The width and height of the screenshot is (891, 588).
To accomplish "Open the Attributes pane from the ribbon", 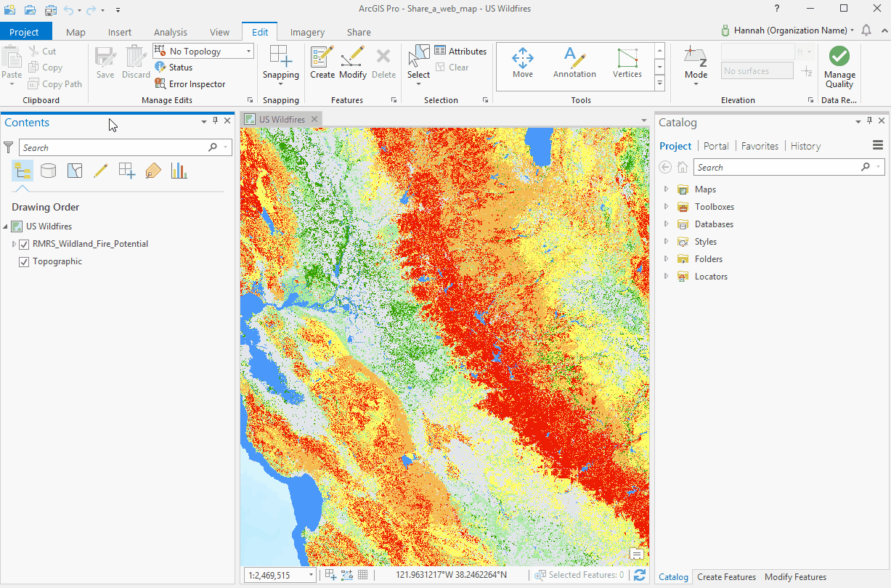I will pos(460,51).
